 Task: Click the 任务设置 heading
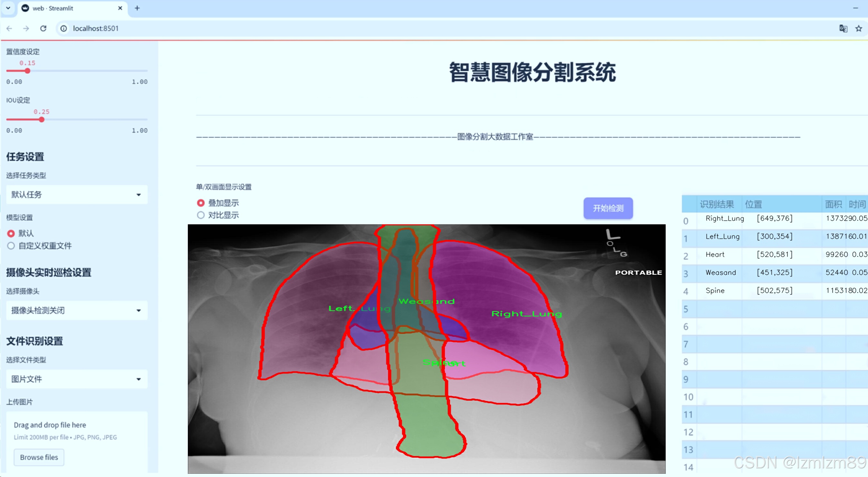[x=25, y=157]
